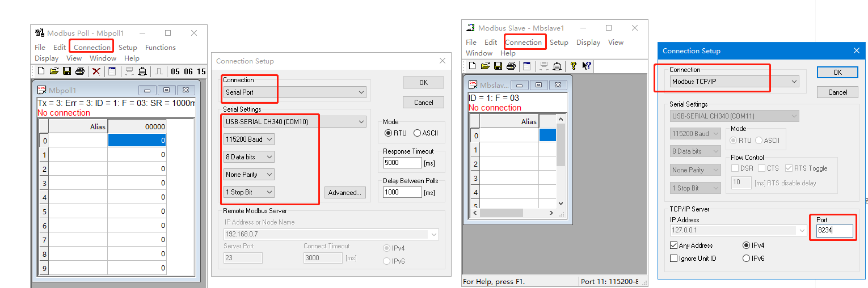Click the Mbslave1 horizontal scrollbar right arrow
Viewport: 868px width, 288px height.
550,213
